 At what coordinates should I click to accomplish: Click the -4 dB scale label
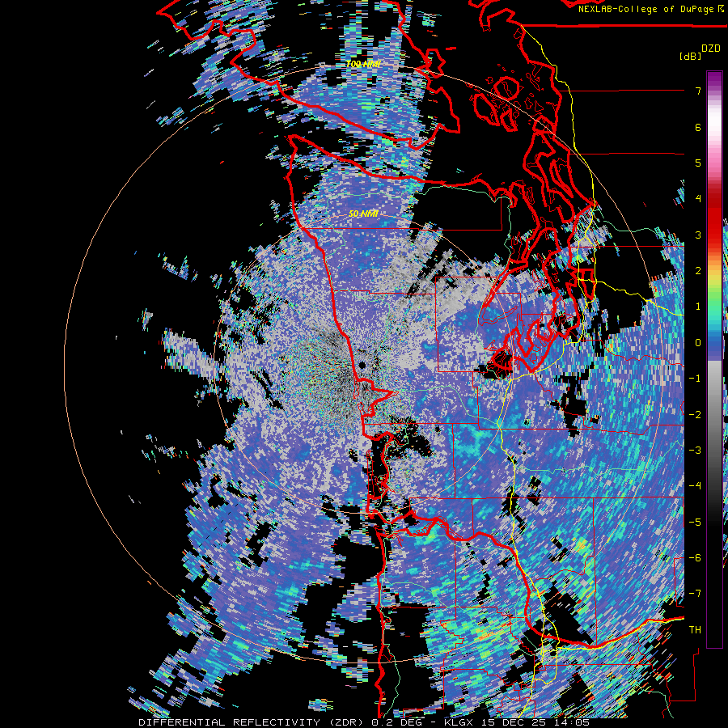pyautogui.click(x=695, y=485)
